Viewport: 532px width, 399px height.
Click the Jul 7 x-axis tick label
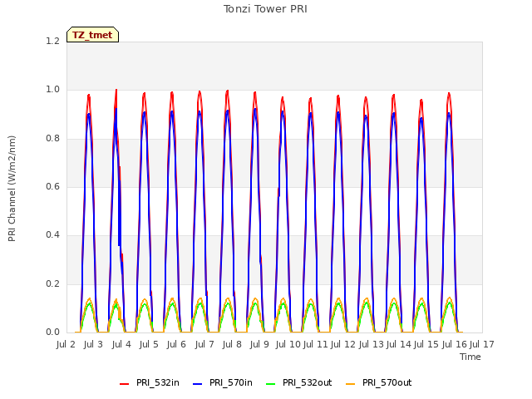[x=204, y=344]
